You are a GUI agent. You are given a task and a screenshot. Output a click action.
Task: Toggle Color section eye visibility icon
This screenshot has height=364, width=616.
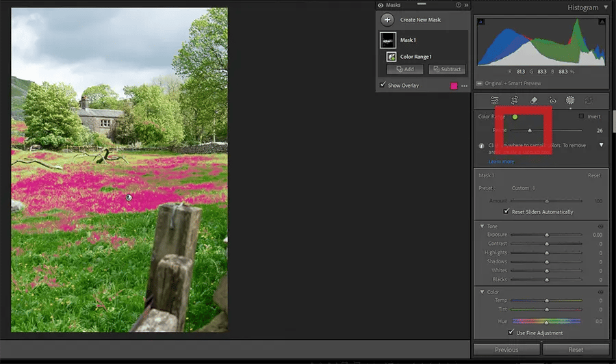pos(600,291)
